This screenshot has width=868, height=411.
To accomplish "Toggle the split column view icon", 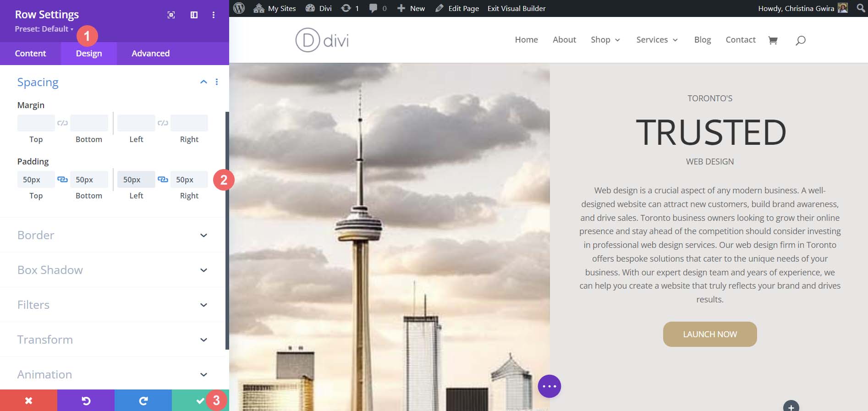I will click(194, 15).
